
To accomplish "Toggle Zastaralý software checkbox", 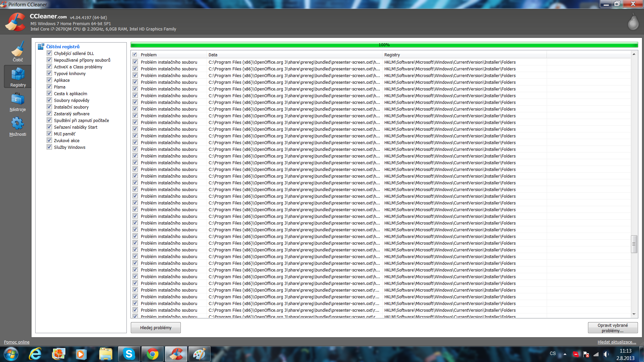I will coord(49,114).
